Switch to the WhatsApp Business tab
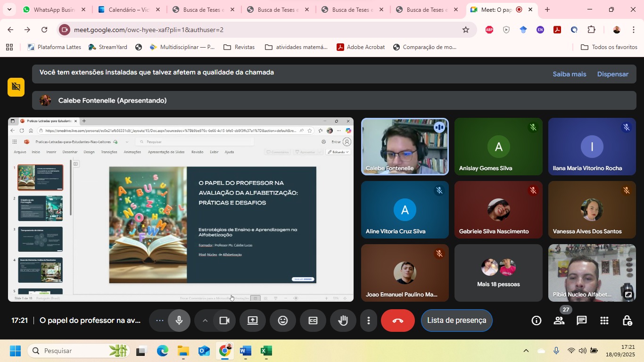 (53, 9)
